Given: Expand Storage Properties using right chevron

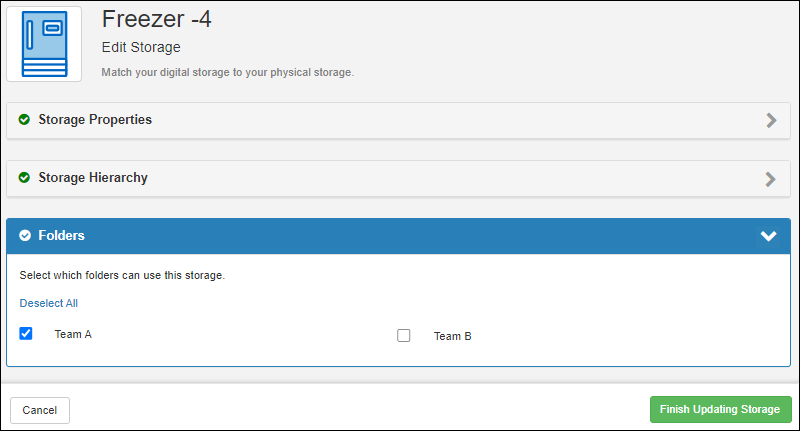Looking at the screenshot, I should [770, 120].
